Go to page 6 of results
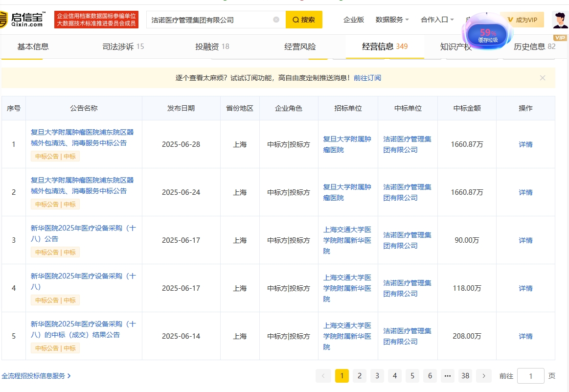The height and width of the screenshot is (392, 569). (x=430, y=376)
